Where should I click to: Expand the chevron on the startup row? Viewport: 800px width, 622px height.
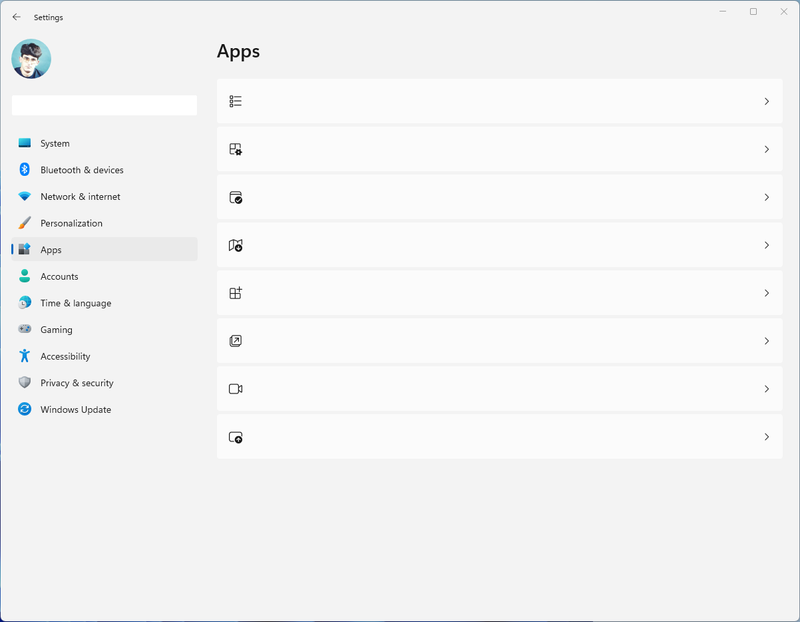767,437
